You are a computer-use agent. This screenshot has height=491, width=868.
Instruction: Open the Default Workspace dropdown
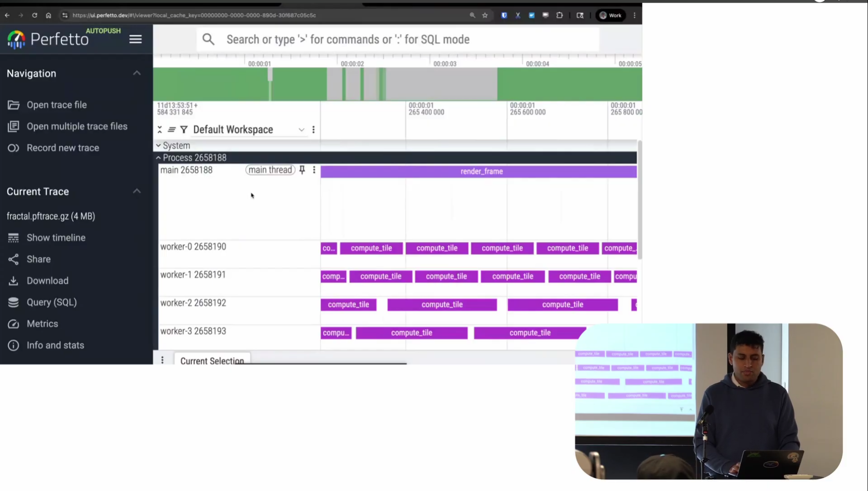[301, 130]
